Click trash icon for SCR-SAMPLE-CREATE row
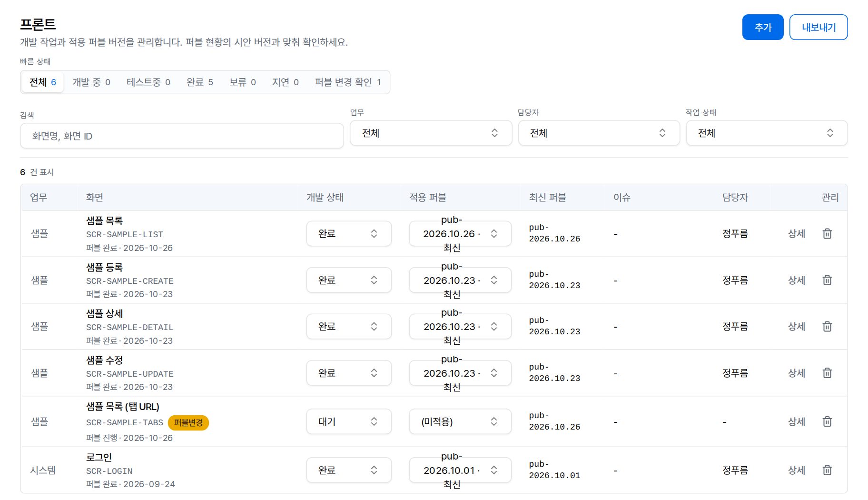This screenshot has height=500, width=868. (x=827, y=280)
